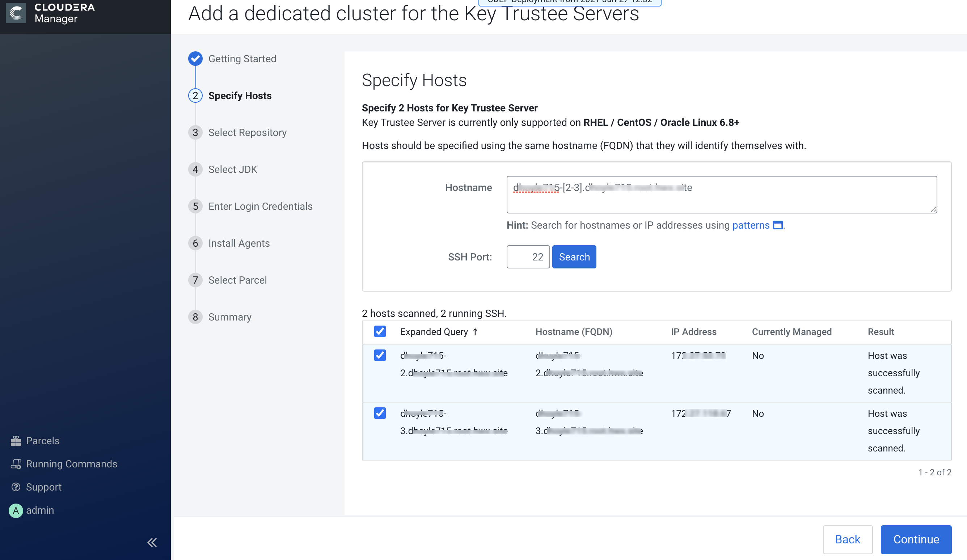The width and height of the screenshot is (967, 560).
Task: Click second row's 'Host was successfully scanned.' result
Action: [894, 431]
